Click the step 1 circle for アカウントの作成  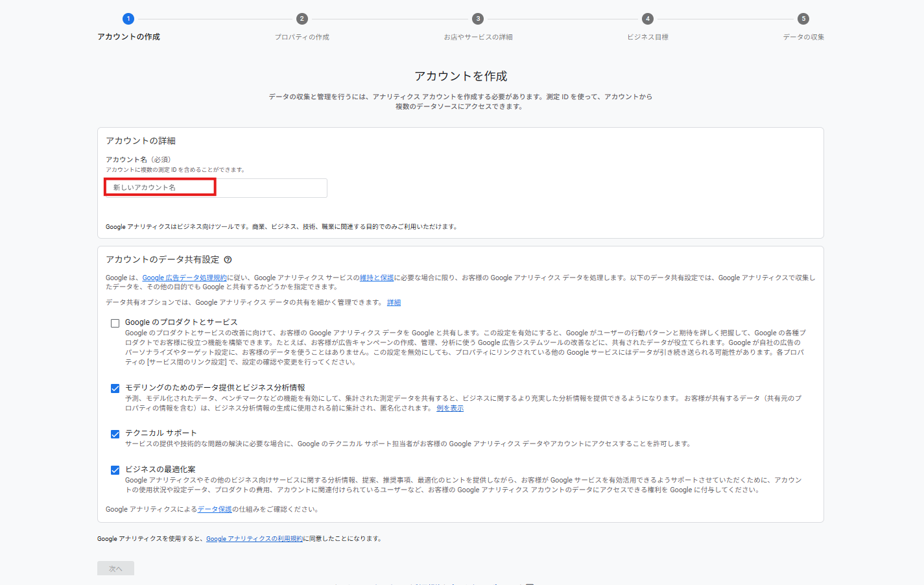point(128,19)
